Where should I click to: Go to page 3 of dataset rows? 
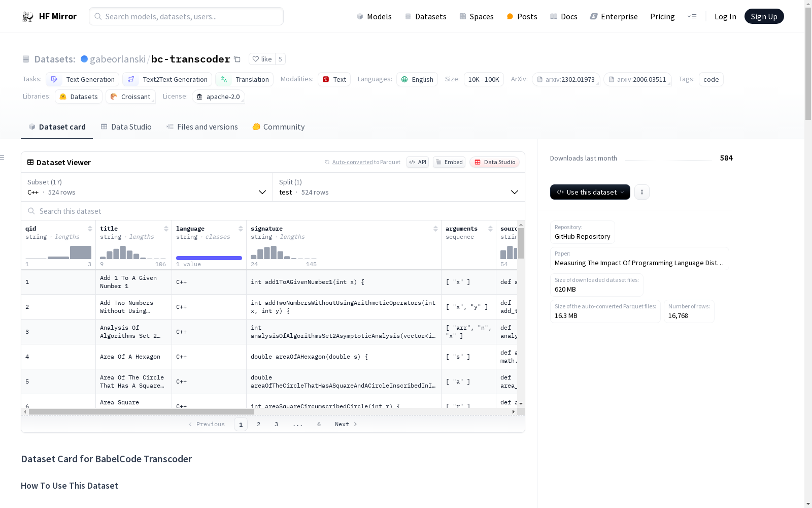coord(276,424)
